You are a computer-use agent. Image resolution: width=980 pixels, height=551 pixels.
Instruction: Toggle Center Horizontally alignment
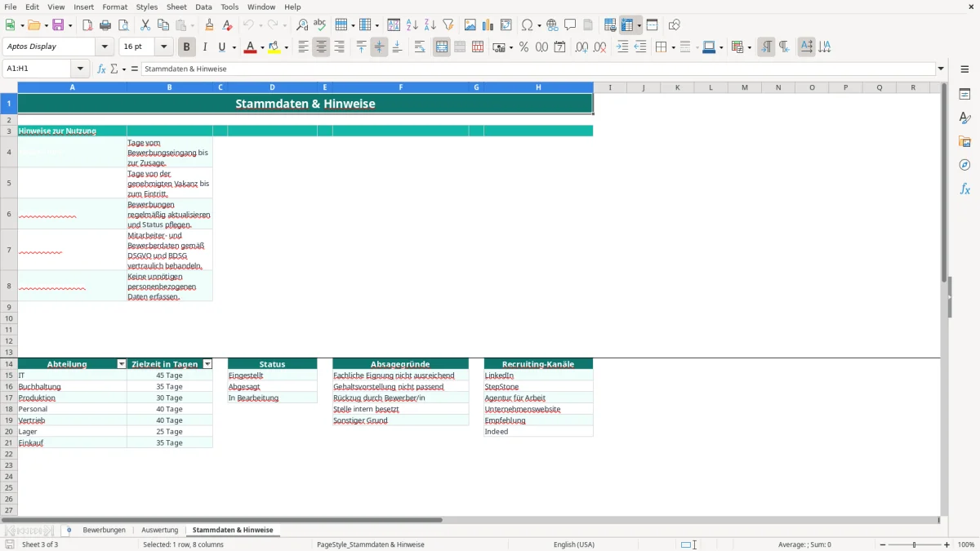click(x=321, y=47)
